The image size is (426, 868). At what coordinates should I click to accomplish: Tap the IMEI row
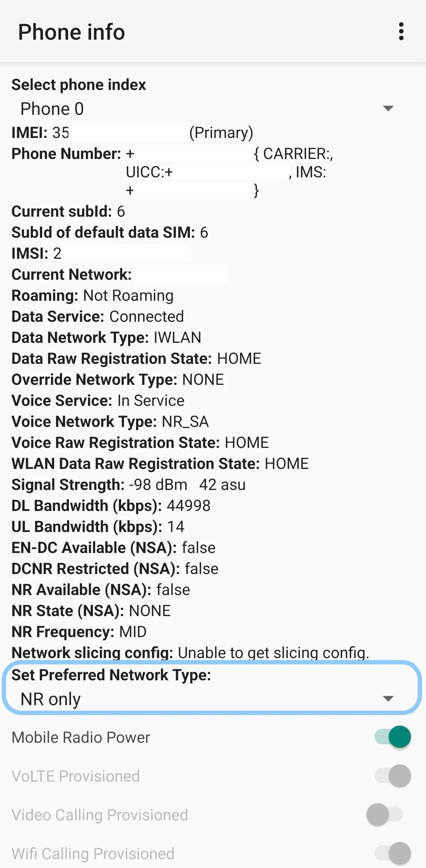coord(132,132)
